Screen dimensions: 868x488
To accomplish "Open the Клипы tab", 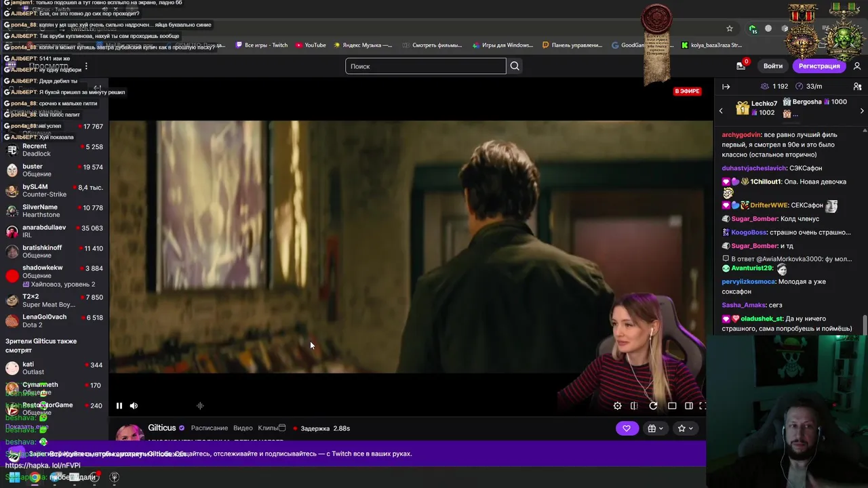I will 268,428.
